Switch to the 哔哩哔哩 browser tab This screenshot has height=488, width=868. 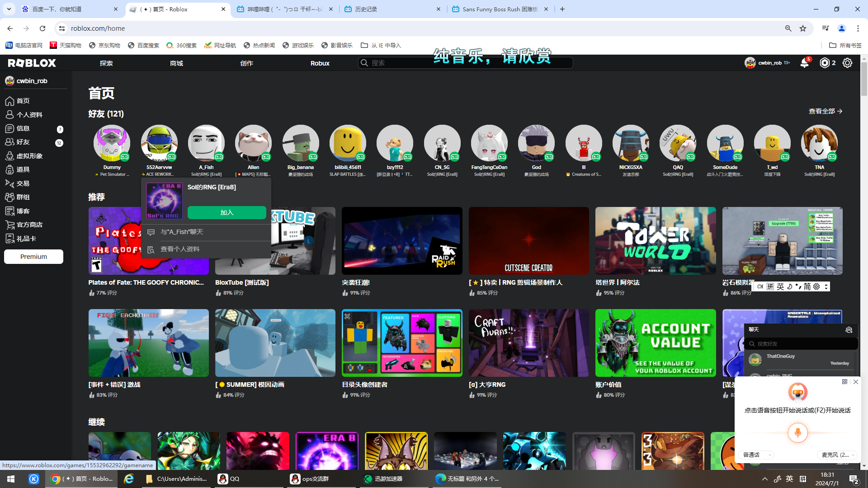click(x=286, y=9)
